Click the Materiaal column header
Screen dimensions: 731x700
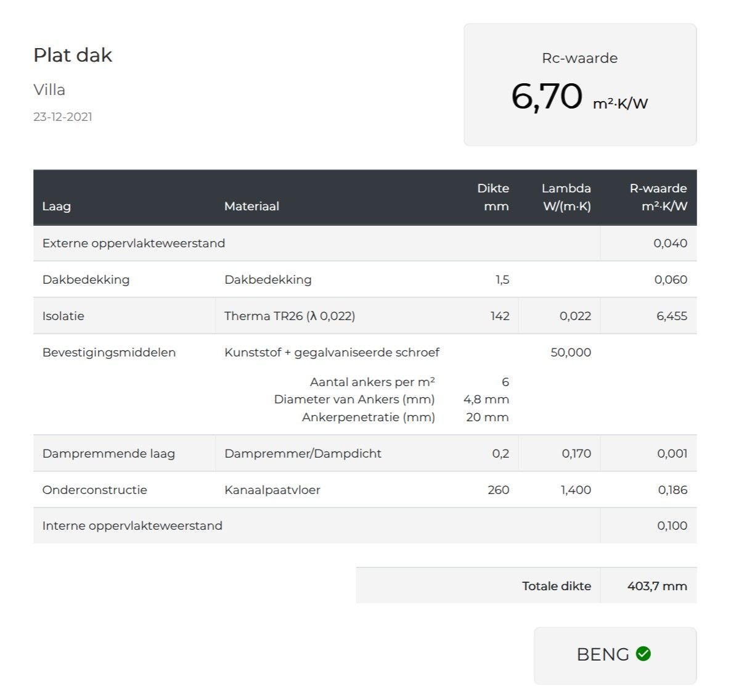(x=251, y=206)
